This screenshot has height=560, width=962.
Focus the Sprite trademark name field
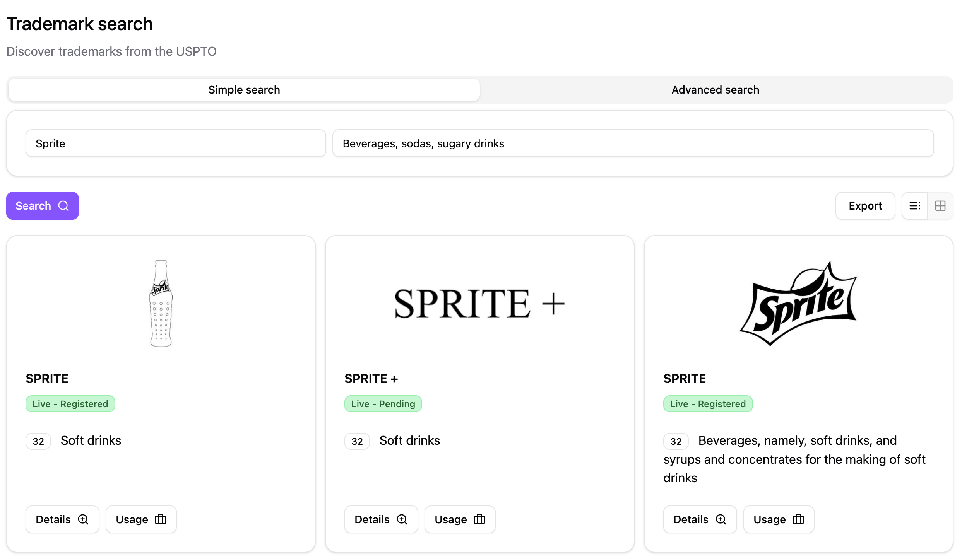coord(176,143)
